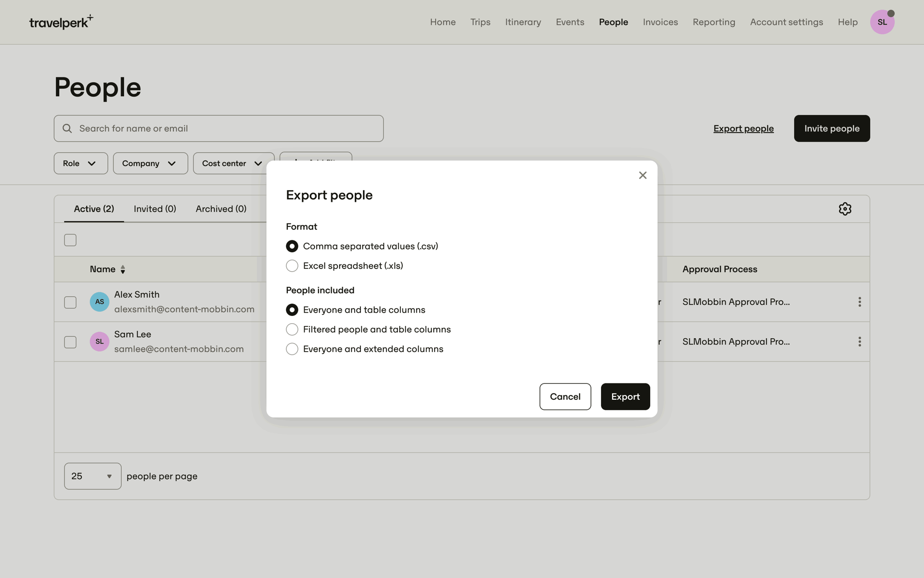This screenshot has width=924, height=578.
Task: Choose Everyone and extended columns
Action: (292, 349)
